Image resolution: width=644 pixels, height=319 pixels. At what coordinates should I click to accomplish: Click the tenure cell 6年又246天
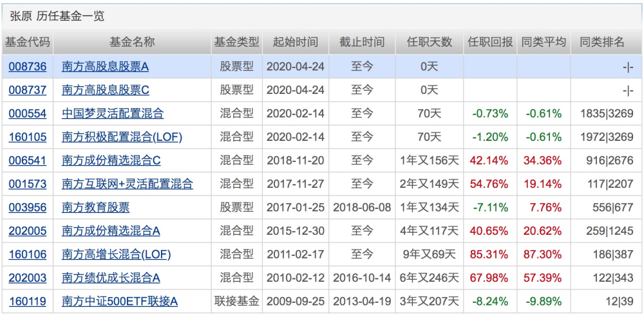[x=430, y=278]
